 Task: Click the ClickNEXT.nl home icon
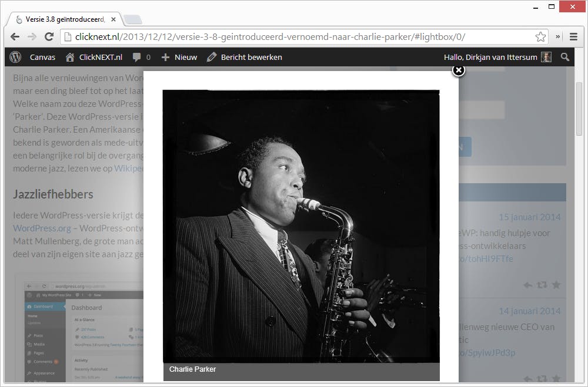point(70,57)
